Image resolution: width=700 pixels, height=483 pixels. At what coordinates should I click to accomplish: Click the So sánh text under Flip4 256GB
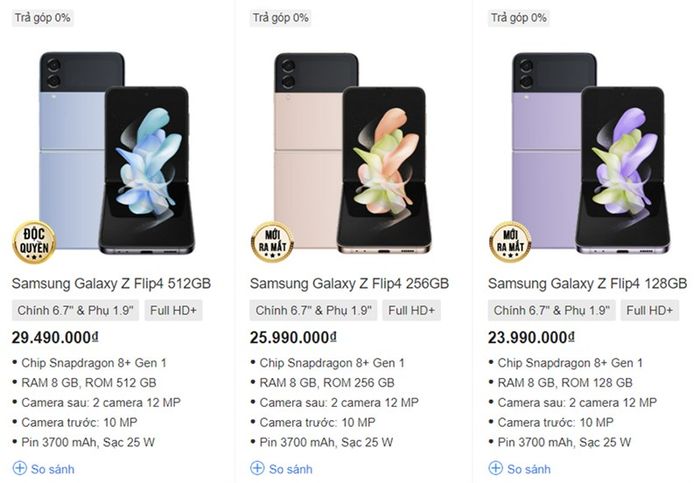pyautogui.click(x=291, y=469)
